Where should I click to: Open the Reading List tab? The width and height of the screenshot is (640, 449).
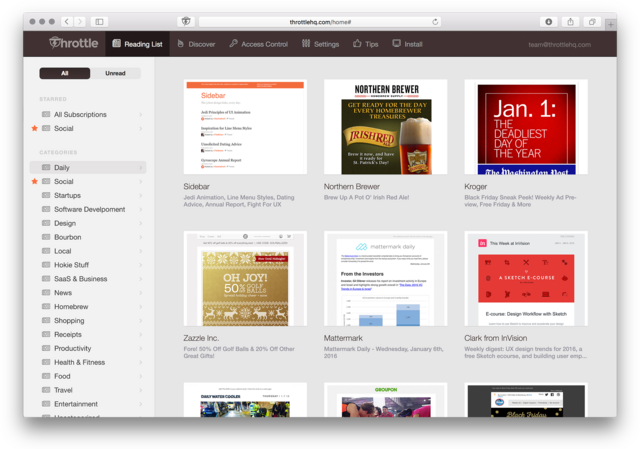138,44
